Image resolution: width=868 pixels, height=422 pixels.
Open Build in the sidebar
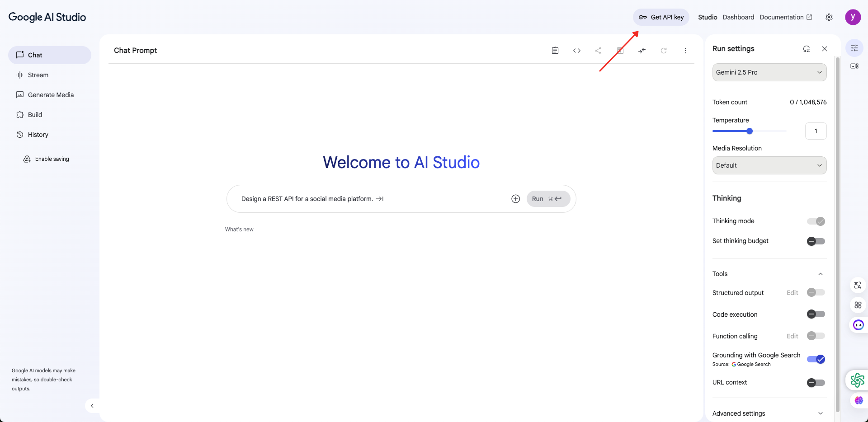pos(50,115)
